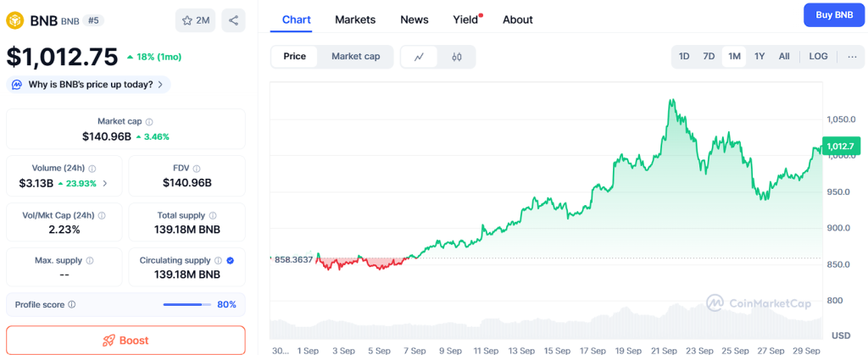Image resolution: width=868 pixels, height=355 pixels.
Task: Click the $1,012.75 price text
Action: tap(62, 57)
